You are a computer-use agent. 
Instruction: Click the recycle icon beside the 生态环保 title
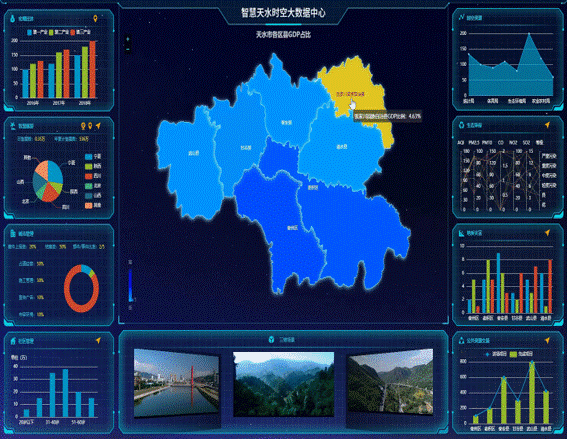[461, 125]
